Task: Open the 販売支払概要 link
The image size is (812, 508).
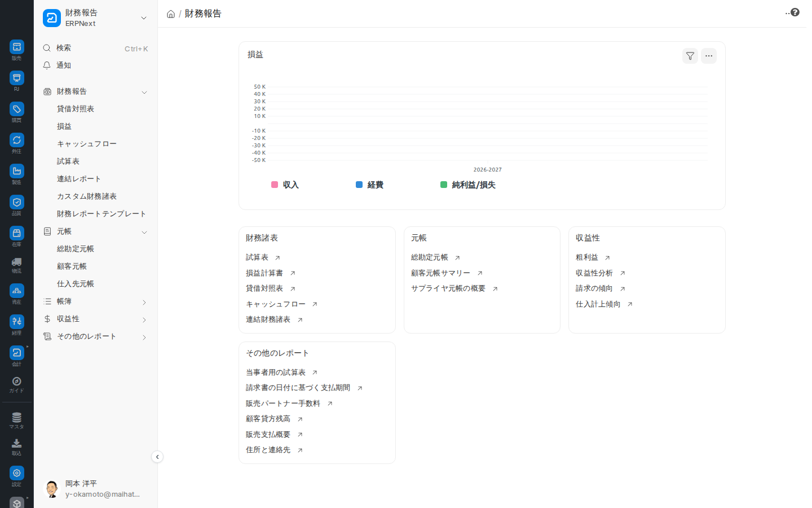Action: 268,435
